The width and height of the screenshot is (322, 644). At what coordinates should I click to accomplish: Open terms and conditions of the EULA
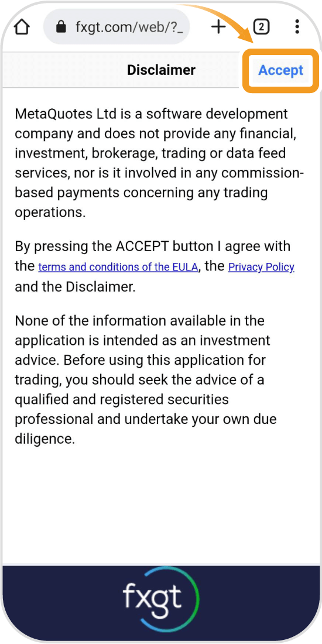118,268
